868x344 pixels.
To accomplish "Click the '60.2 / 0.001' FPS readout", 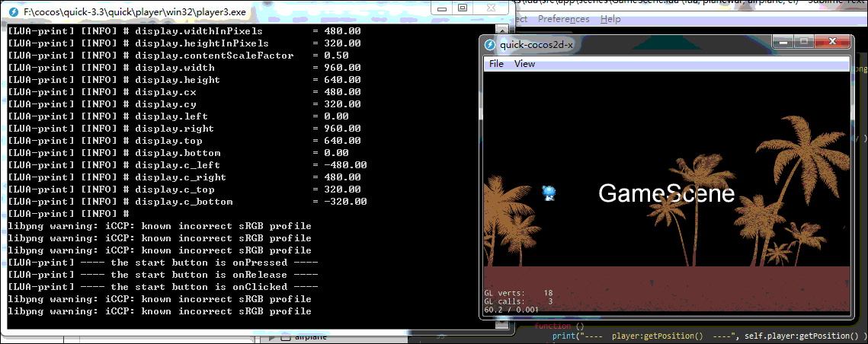I will point(511,310).
